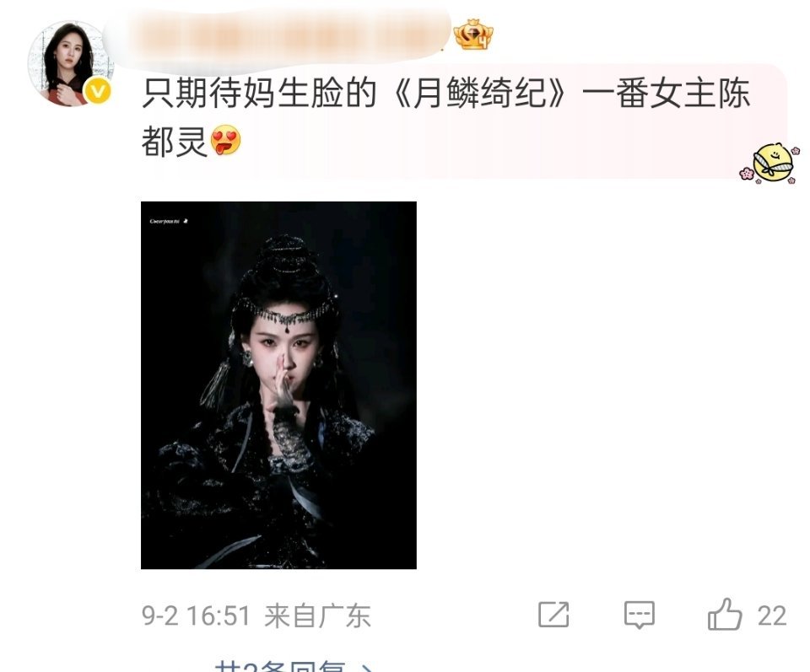810x672 pixels.
Task: Expand replies via 共2条回复 link
Action: tap(293, 666)
